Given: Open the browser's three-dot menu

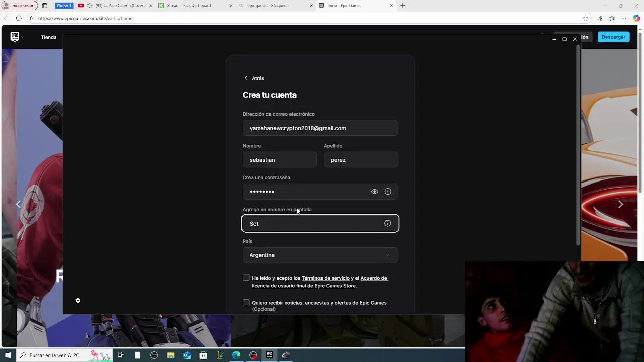Looking at the screenshot, I should pos(624,18).
